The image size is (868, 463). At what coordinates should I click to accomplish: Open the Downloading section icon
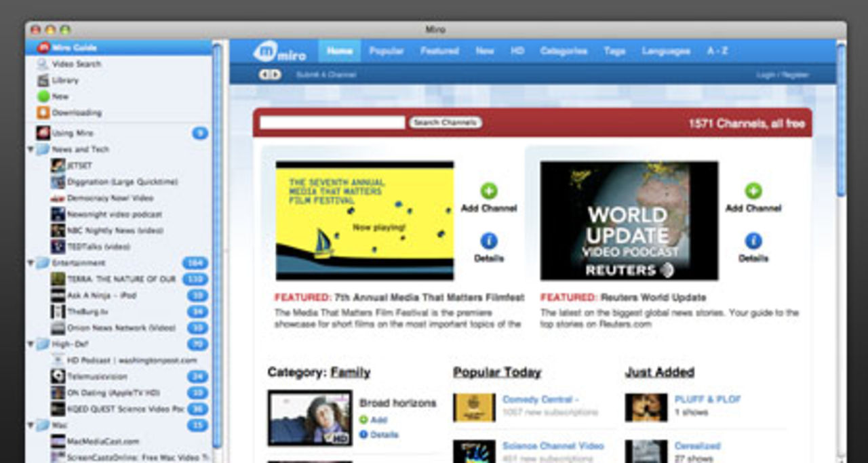(x=43, y=113)
